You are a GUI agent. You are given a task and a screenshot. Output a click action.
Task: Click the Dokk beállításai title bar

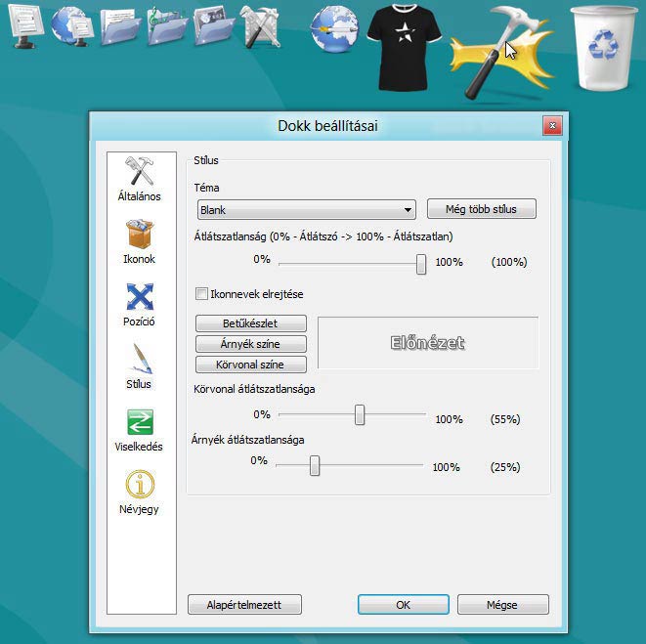[x=328, y=126]
